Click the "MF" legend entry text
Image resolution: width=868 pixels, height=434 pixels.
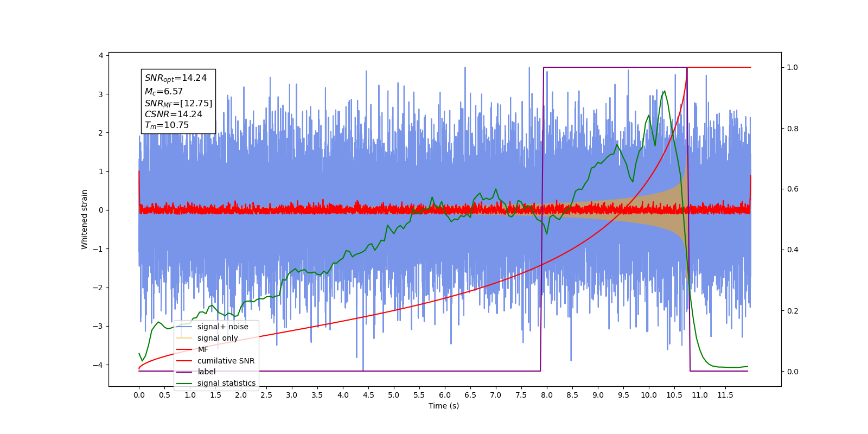[203, 349]
